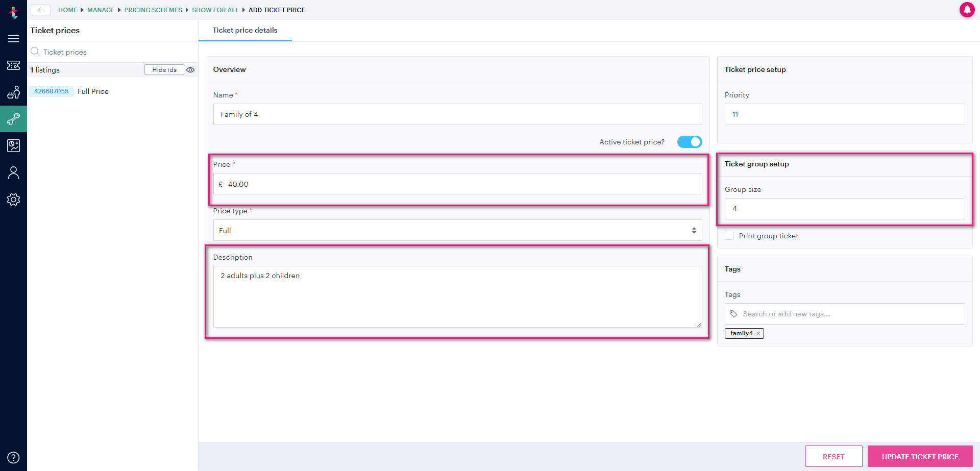
Task: Click the RESET button
Action: click(x=834, y=456)
